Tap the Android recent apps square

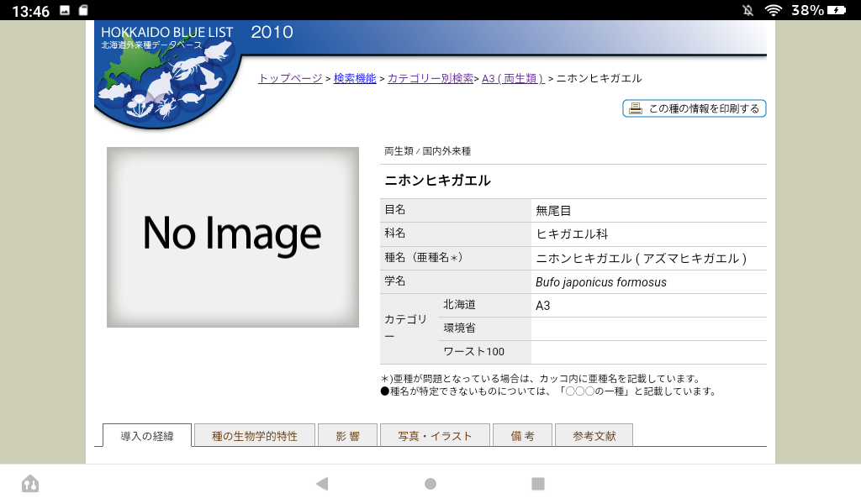point(538,484)
